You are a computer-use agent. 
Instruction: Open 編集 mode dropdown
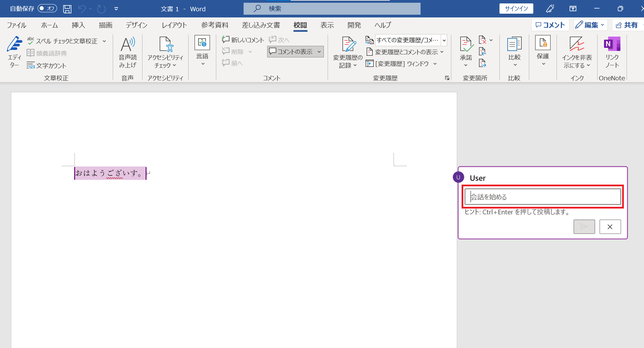590,25
